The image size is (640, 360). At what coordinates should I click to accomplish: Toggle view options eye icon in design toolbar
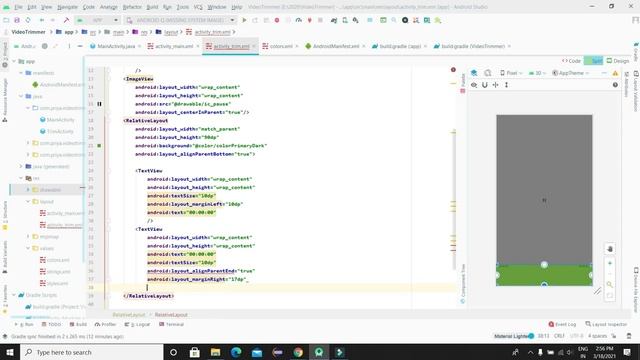(x=474, y=85)
